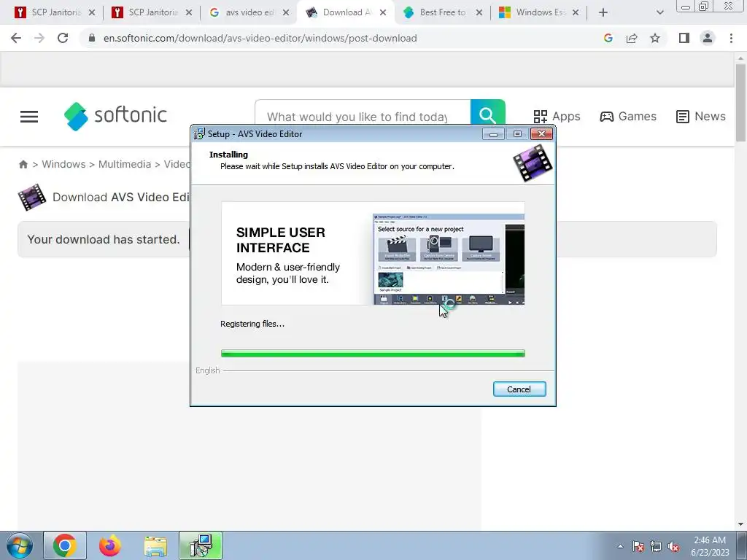Viewport: 747px width, 560px height.
Task: Reload the current page
Action: [63, 38]
